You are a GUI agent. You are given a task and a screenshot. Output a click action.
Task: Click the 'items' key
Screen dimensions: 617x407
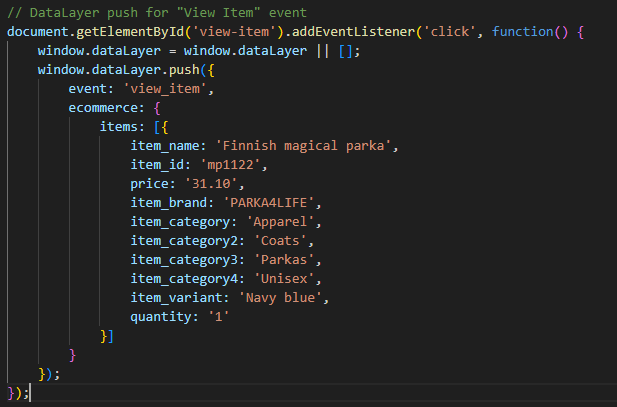(x=119, y=127)
